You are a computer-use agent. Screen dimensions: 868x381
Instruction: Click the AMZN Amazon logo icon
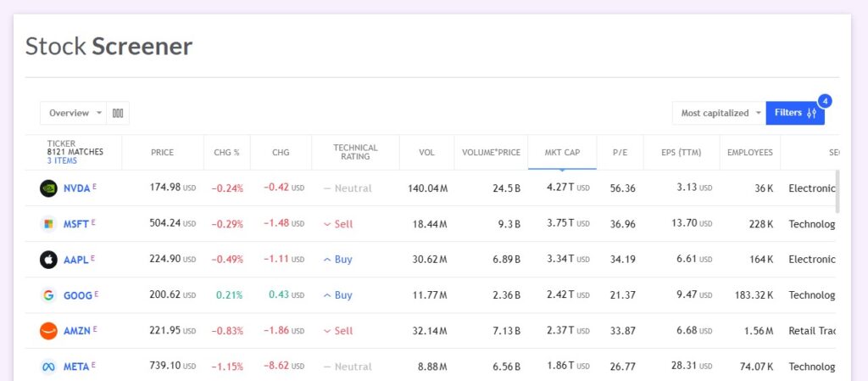coord(48,331)
